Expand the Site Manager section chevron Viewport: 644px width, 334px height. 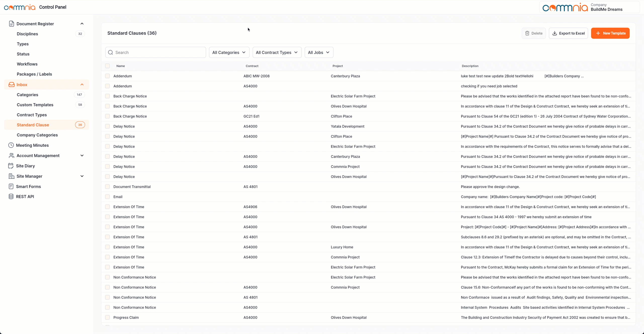coord(82,176)
